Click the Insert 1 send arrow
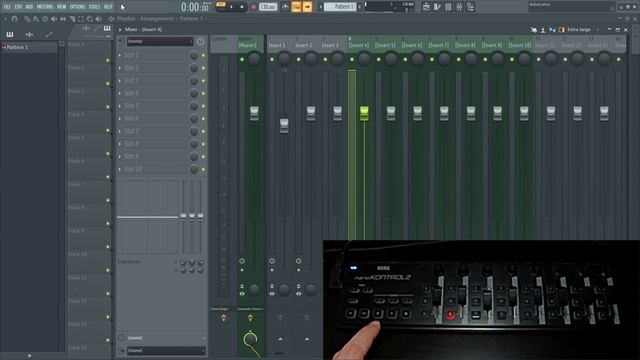Viewport: 640px width, 360px height. (280, 339)
